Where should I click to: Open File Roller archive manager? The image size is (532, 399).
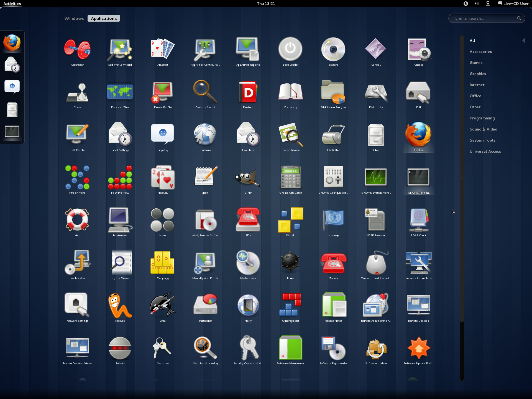[x=333, y=137]
